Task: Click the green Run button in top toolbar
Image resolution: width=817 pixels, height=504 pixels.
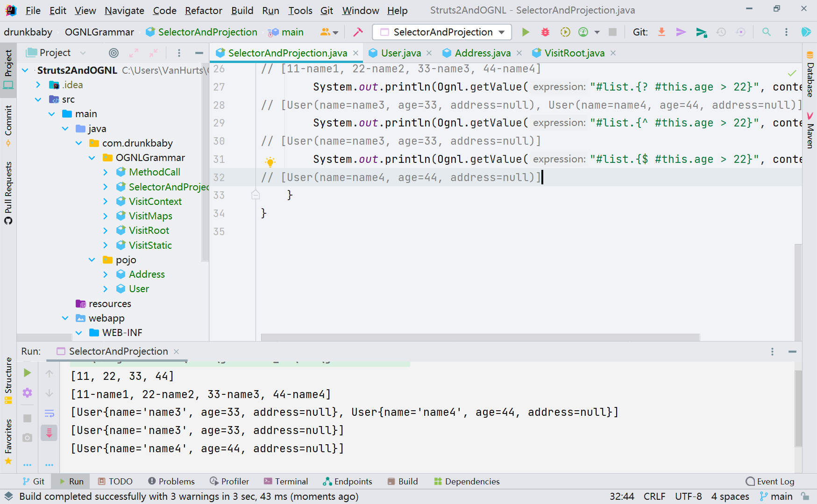Action: pyautogui.click(x=526, y=32)
